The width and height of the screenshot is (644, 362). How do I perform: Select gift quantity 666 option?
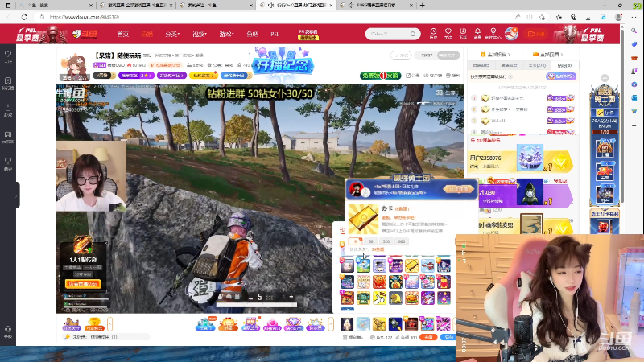(402, 241)
